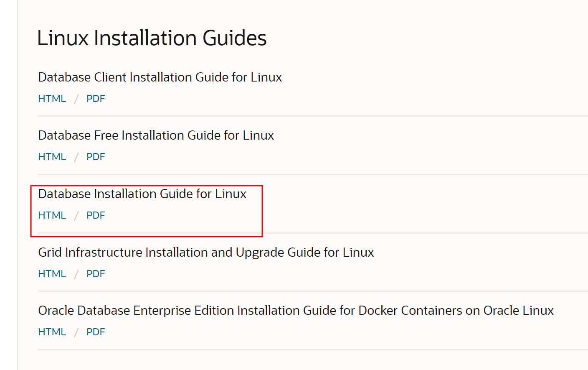Click the slash separator under Database Free guide
Image resolution: width=588 pixels, height=370 pixels.
[x=76, y=157]
